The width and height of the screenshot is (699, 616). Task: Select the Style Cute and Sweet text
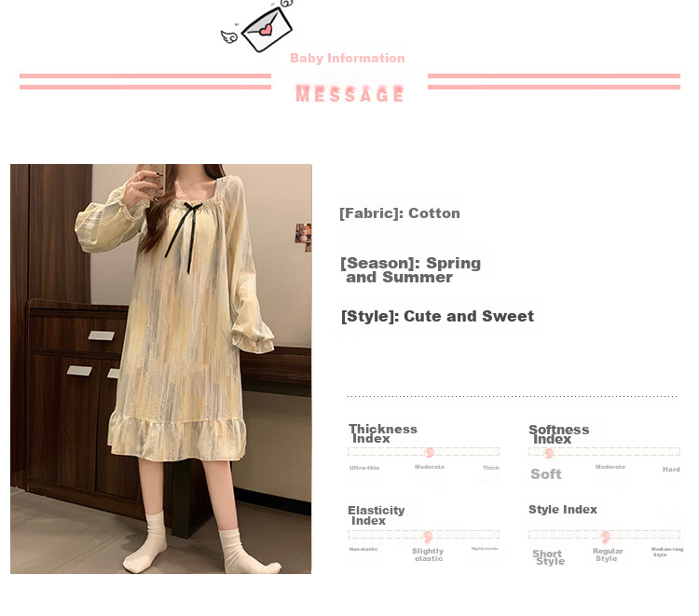pyautogui.click(x=437, y=316)
